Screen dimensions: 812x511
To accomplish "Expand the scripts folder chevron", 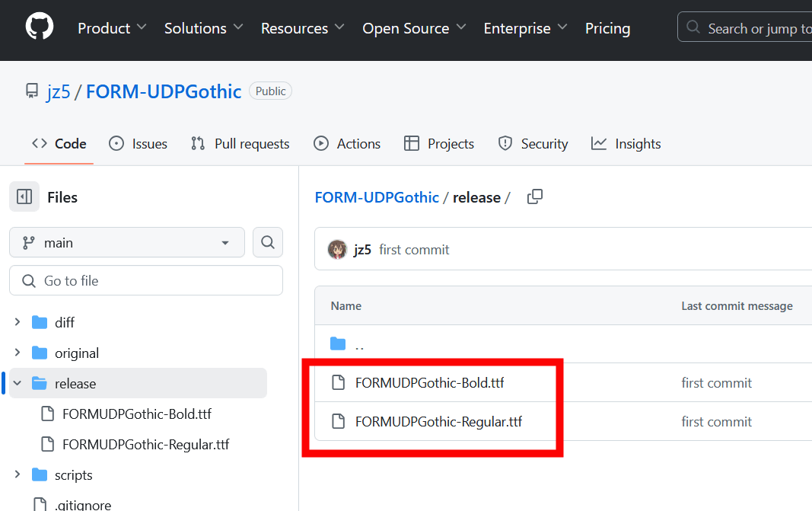I will coord(18,474).
